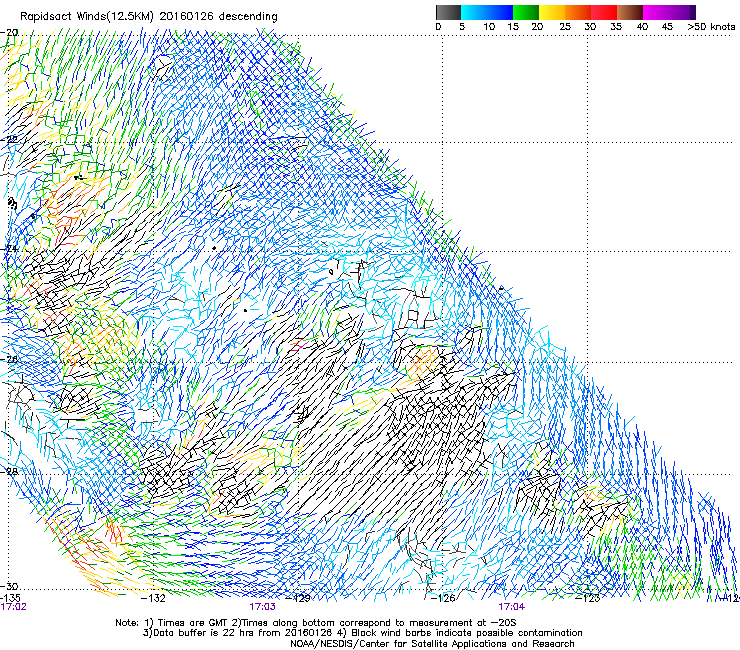Click the -135 longitude axis label
Screen dimensions: 740x650
(x=10, y=598)
